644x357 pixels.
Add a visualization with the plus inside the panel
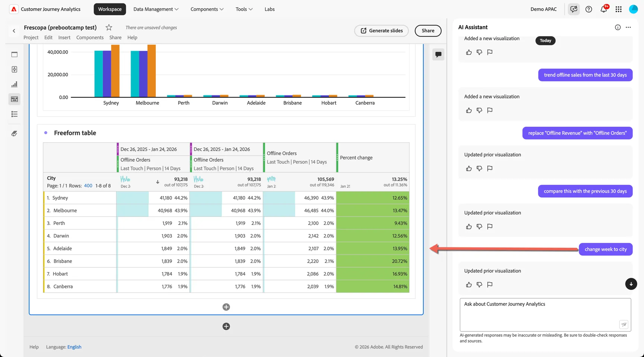[226, 307]
